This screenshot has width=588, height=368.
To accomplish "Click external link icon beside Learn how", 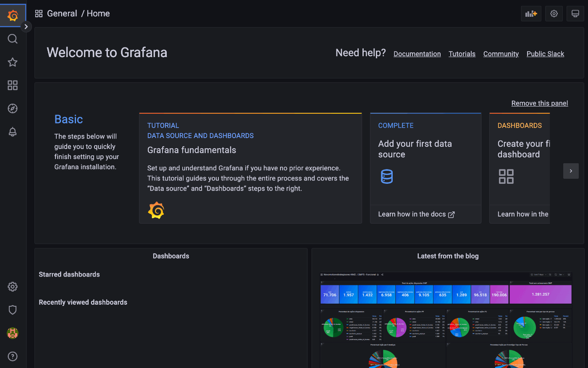I will 451,215.
